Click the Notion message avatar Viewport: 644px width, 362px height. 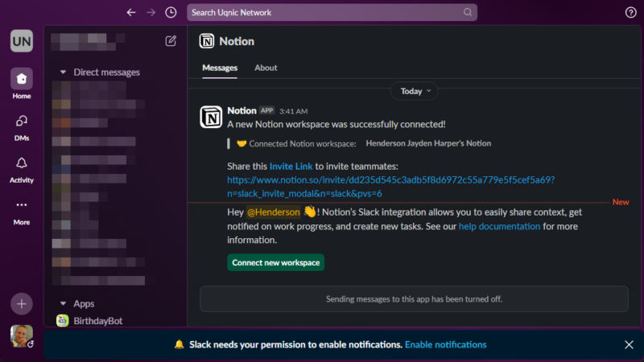click(211, 117)
